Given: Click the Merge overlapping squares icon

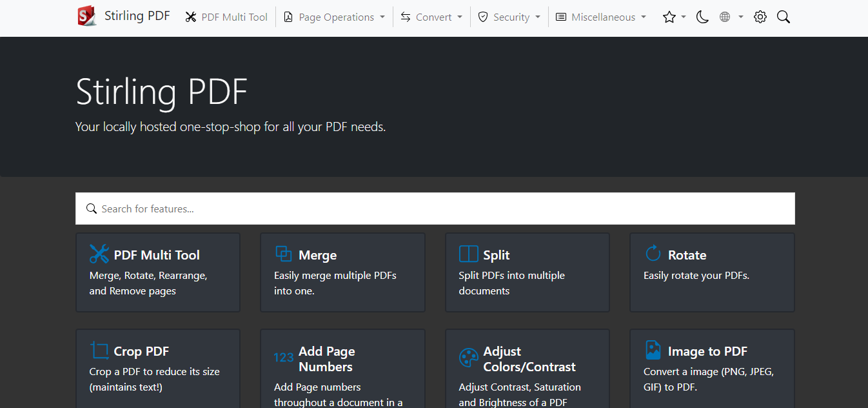Looking at the screenshot, I should 284,254.
